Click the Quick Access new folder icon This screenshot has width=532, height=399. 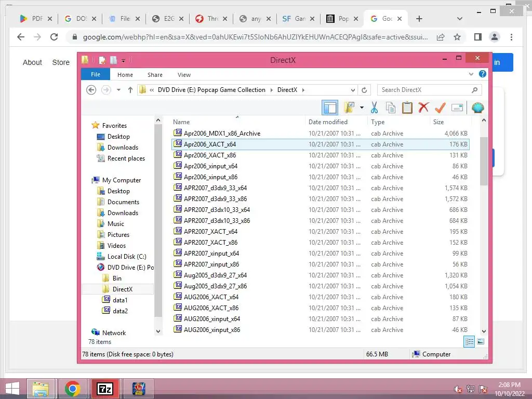(113, 60)
